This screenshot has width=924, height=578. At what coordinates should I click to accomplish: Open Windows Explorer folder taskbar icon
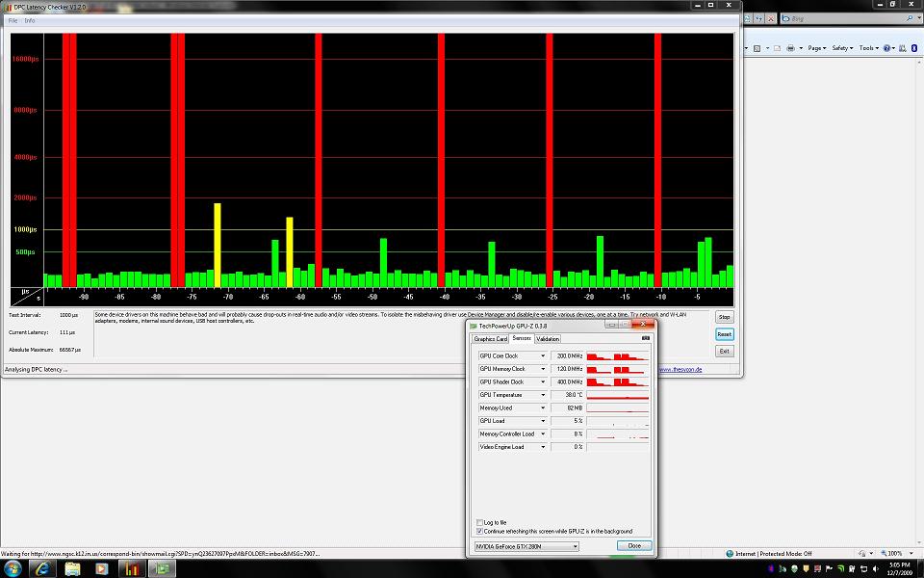click(x=72, y=568)
